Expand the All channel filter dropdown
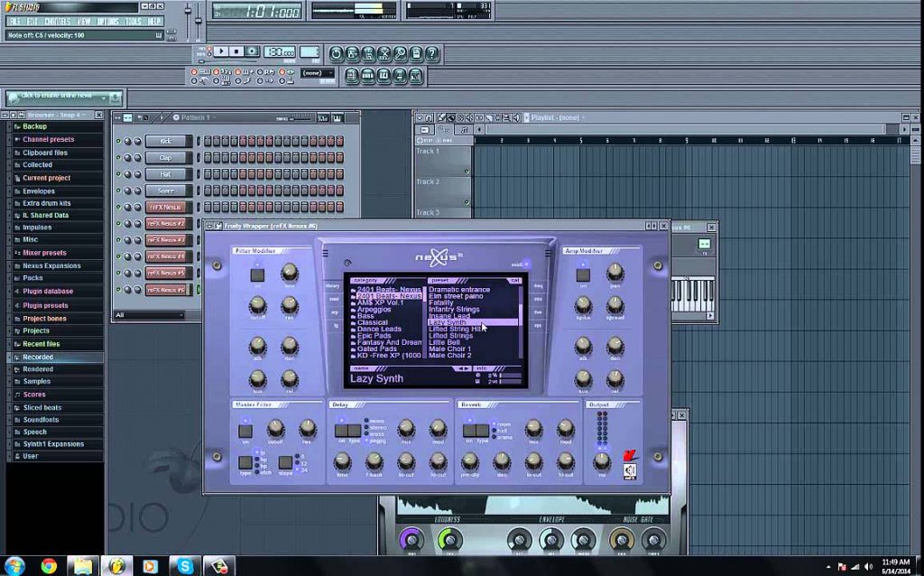Image resolution: width=924 pixels, height=576 pixels. (149, 315)
